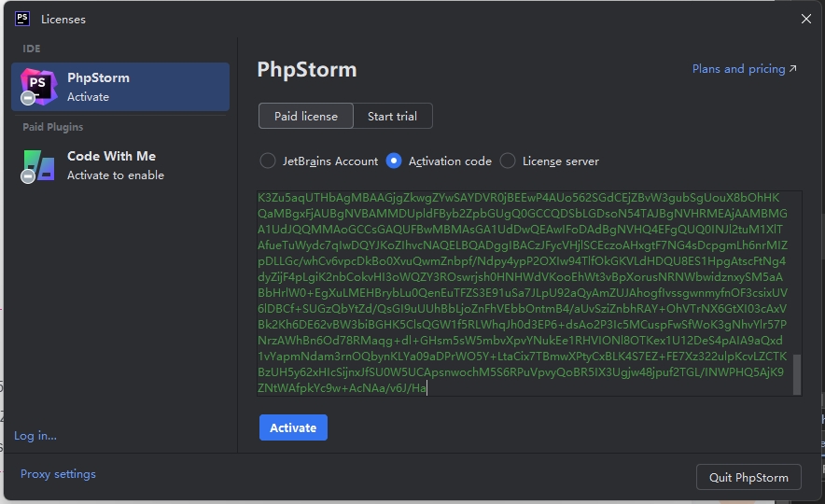Click the last code line ending in v6J/Ha

click(342, 387)
